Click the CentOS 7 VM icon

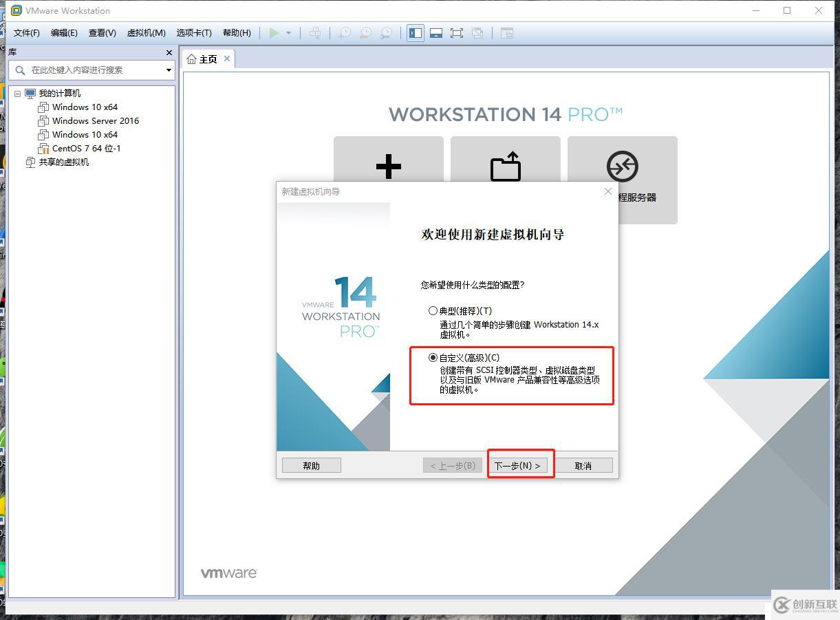43,149
